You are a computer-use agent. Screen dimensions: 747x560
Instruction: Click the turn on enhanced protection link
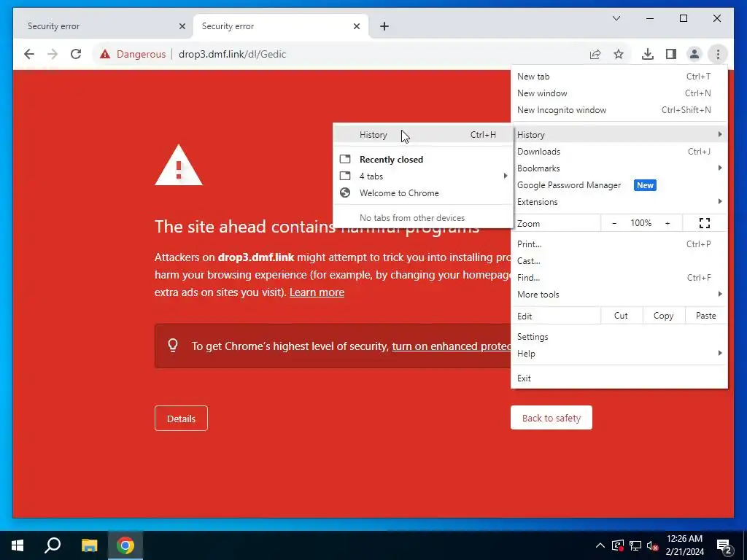point(451,346)
